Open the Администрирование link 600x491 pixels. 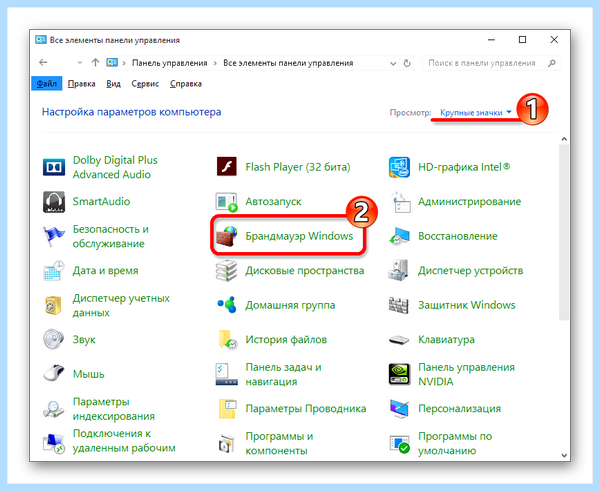tap(470, 202)
